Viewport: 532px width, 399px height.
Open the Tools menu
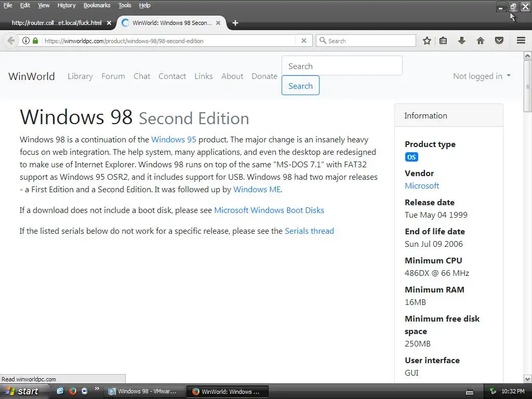click(125, 5)
